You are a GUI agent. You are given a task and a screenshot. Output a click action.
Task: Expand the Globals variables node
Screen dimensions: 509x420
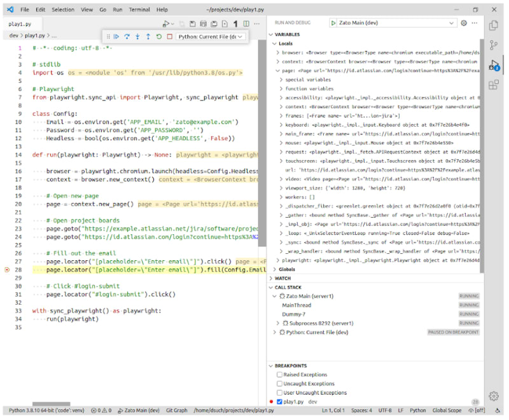tap(287, 269)
